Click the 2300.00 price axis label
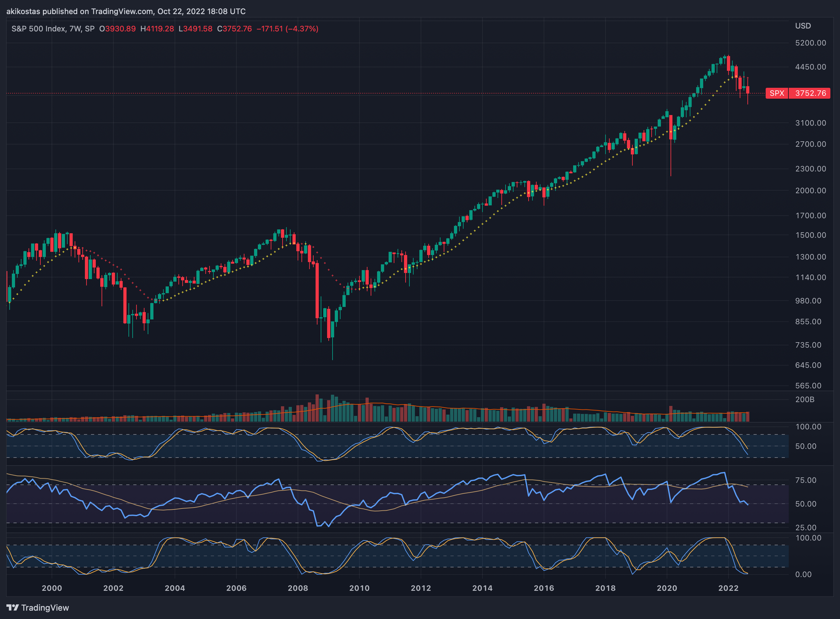The width and height of the screenshot is (840, 619). pyautogui.click(x=811, y=169)
